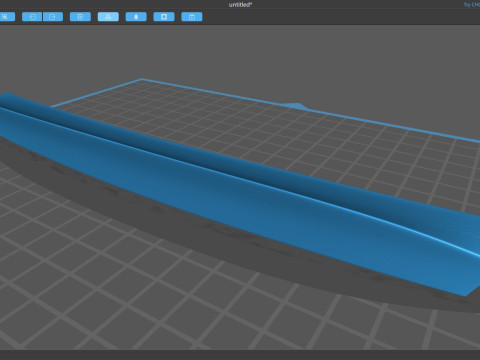The width and height of the screenshot is (480, 360).
Task: Click the highlighted hierarchy toolbar icon
Action: pos(108,17)
